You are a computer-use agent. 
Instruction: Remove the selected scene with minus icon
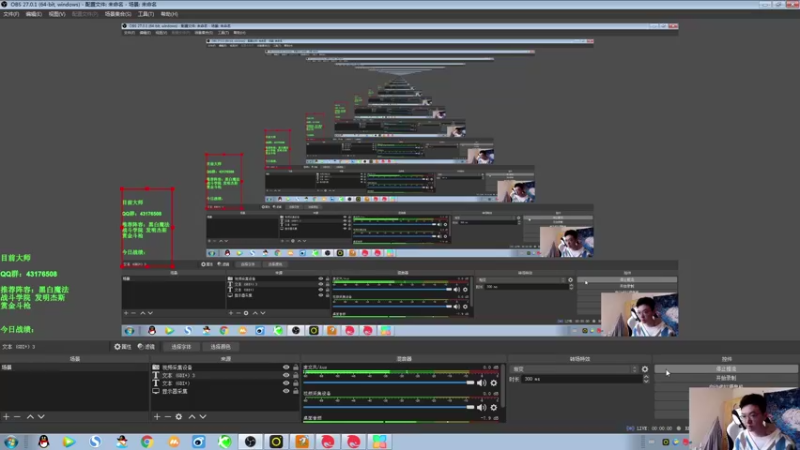(17, 417)
